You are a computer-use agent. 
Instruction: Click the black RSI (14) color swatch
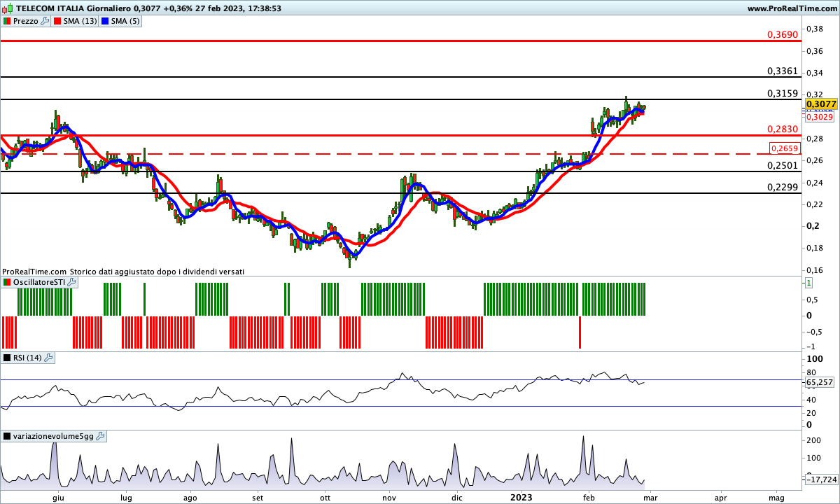7,358
